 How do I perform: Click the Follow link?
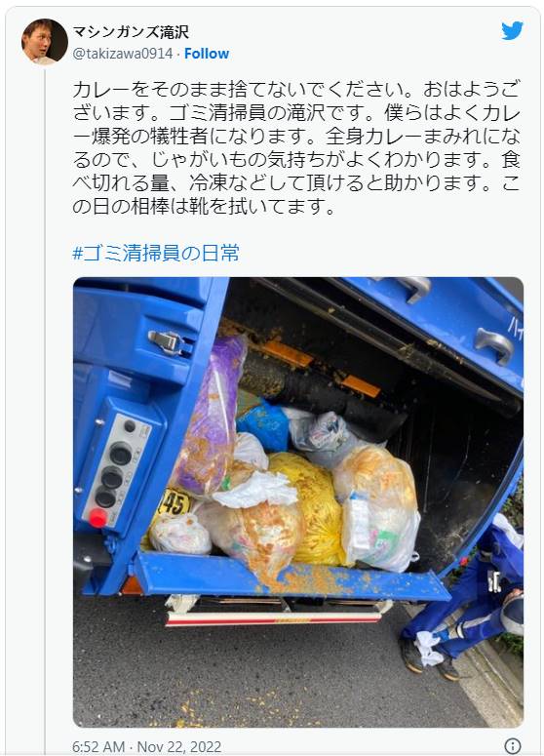pyautogui.click(x=207, y=54)
